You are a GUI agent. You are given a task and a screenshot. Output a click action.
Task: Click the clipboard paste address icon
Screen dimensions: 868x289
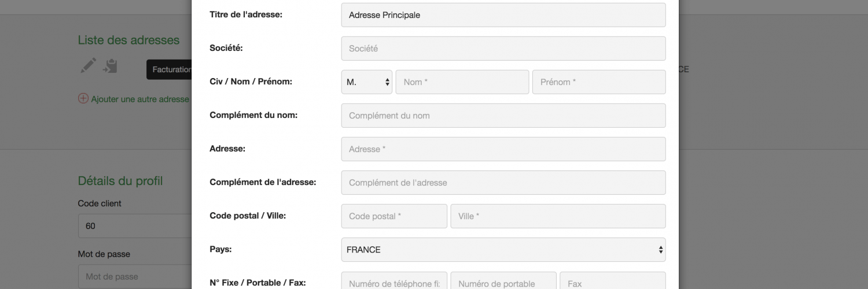pos(110,66)
